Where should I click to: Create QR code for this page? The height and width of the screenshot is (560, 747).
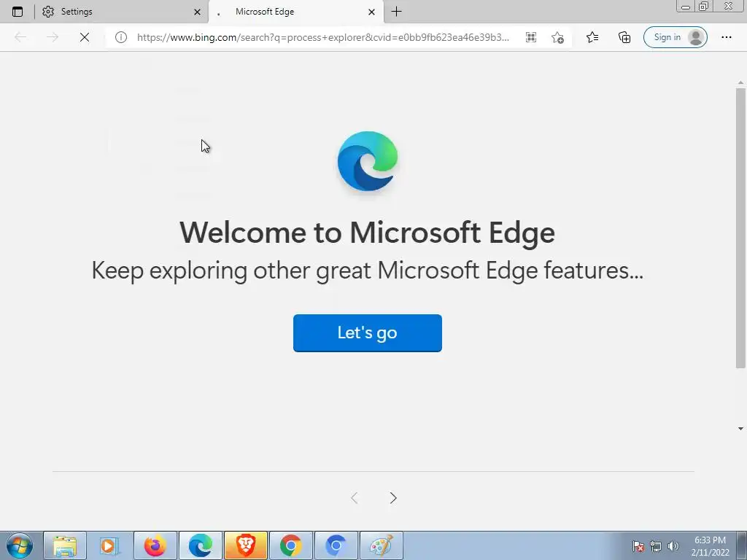click(531, 37)
